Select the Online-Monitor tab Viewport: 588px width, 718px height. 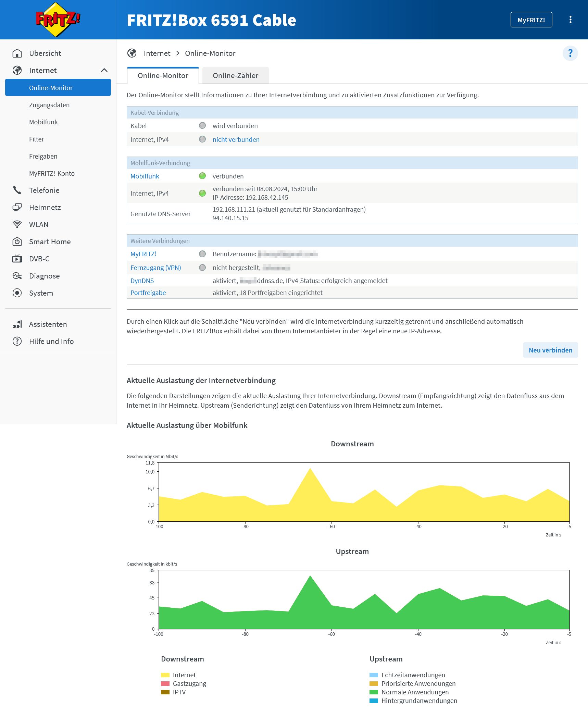click(x=163, y=75)
